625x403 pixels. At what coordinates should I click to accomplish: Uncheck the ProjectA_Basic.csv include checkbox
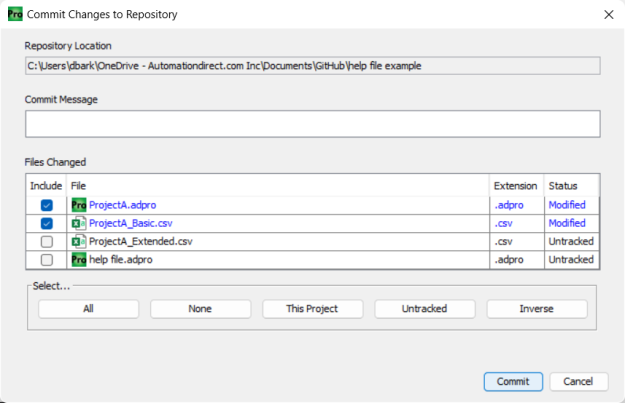point(46,223)
